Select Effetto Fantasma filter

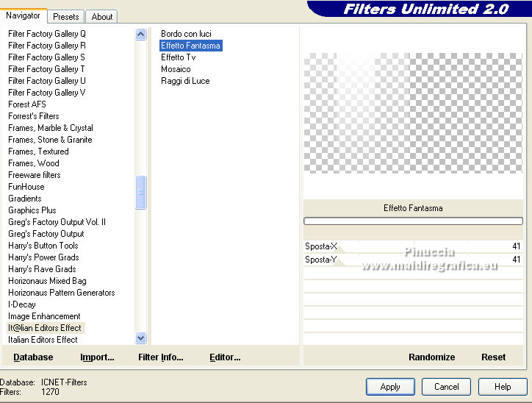coord(190,46)
